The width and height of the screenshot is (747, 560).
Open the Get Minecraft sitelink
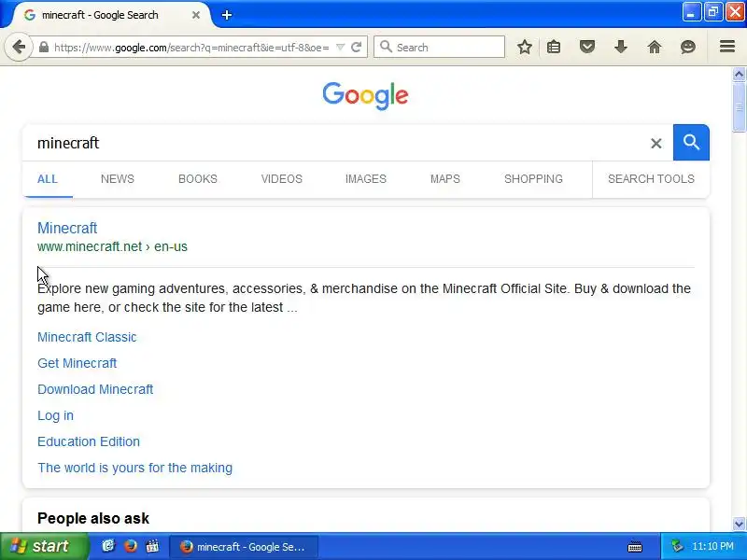(x=77, y=363)
